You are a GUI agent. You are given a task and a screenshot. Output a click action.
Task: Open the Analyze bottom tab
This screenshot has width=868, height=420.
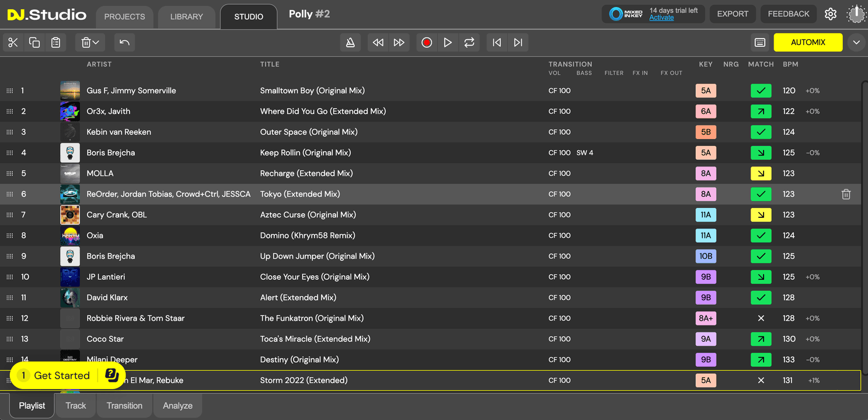[x=177, y=405]
